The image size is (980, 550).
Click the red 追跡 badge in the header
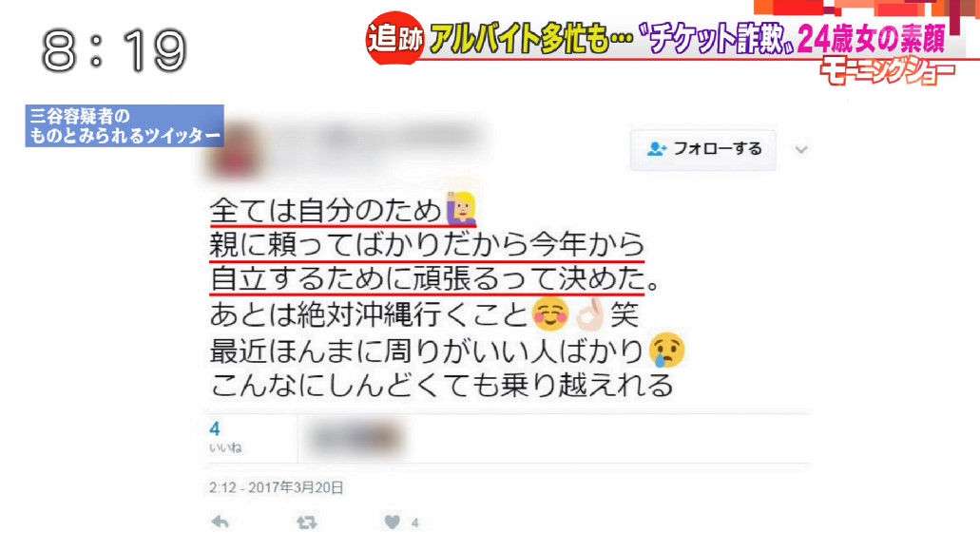(394, 39)
